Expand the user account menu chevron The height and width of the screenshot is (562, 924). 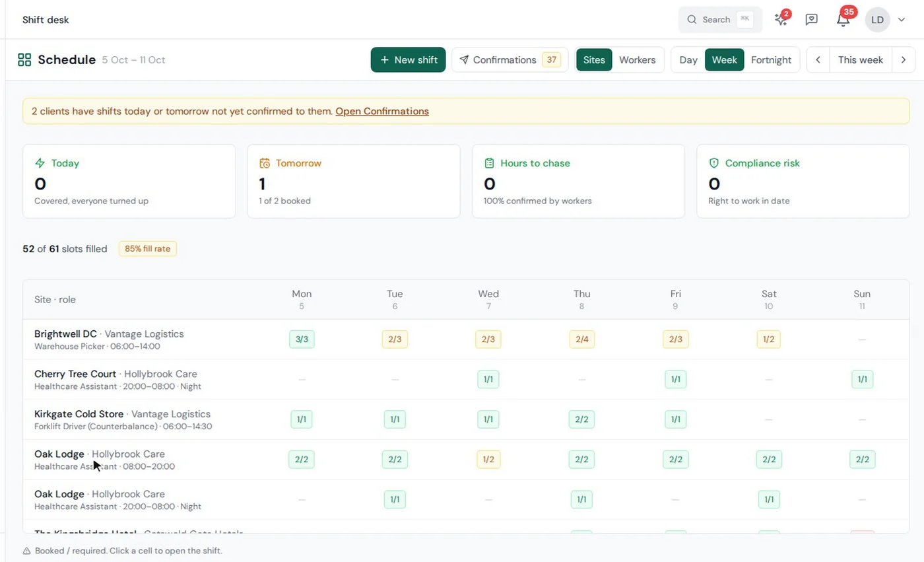tap(902, 20)
